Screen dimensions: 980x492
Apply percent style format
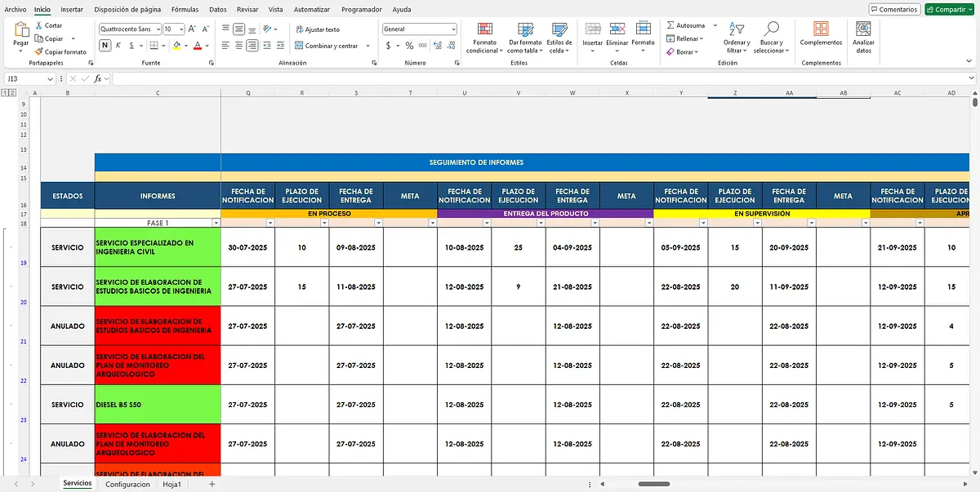[408, 46]
